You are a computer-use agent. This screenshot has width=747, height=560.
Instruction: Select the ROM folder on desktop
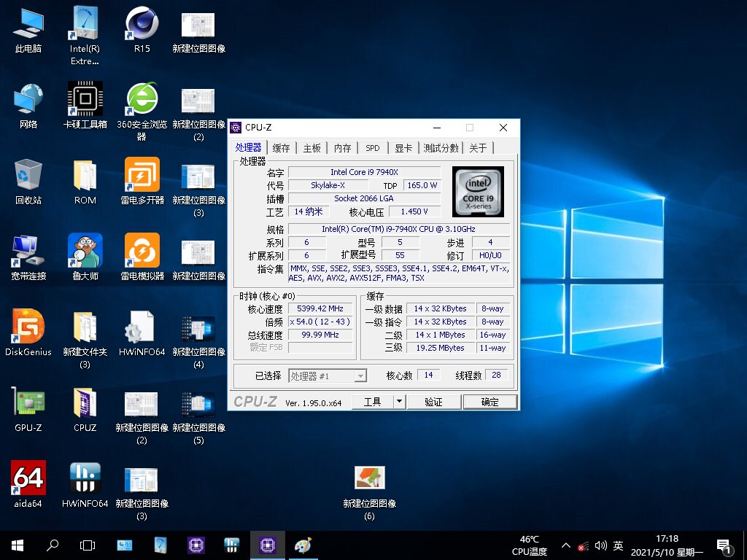tap(85, 182)
